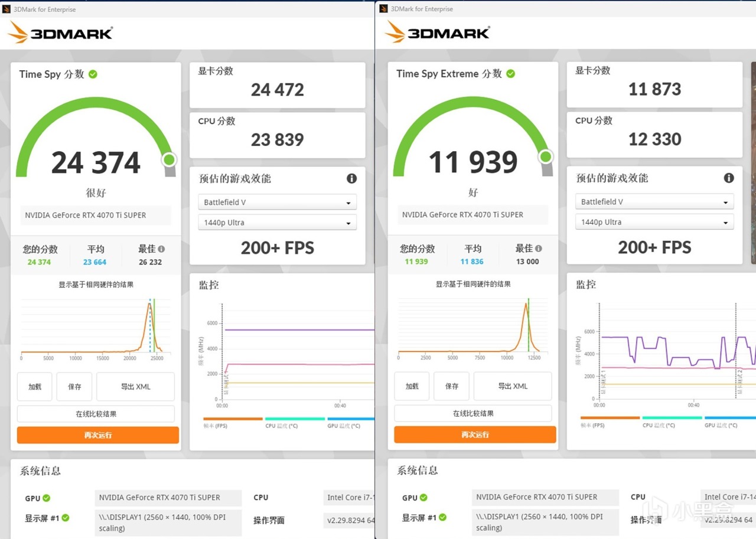
Task: Click the 显卡分数 value 24 472
Action: point(278,90)
